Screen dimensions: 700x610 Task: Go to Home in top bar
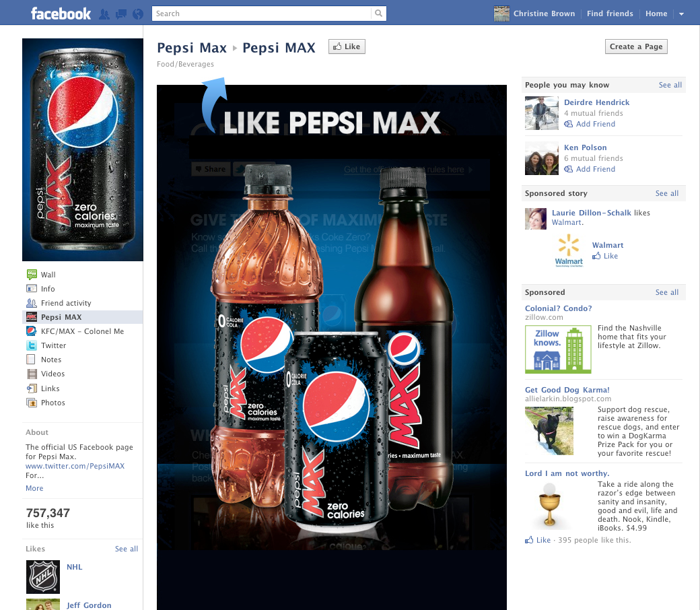(x=656, y=13)
